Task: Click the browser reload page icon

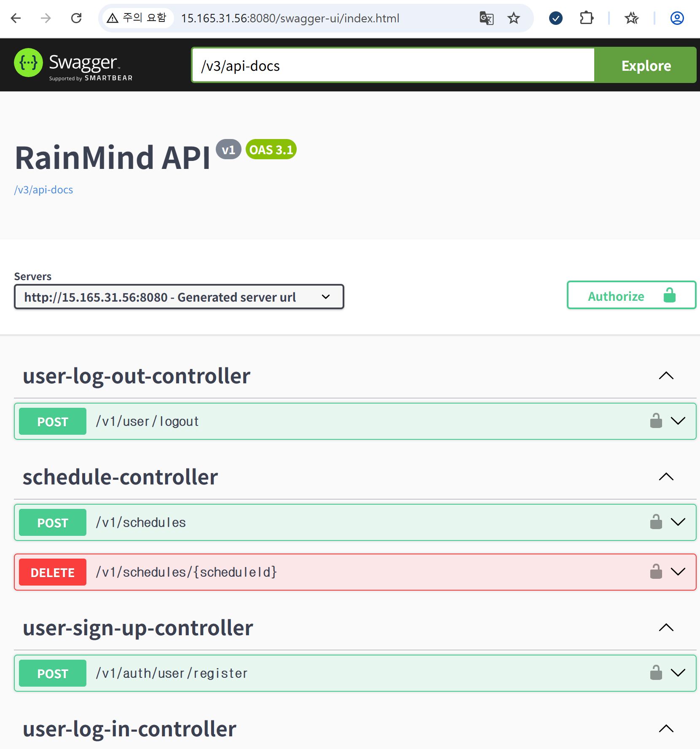Action: pos(76,18)
